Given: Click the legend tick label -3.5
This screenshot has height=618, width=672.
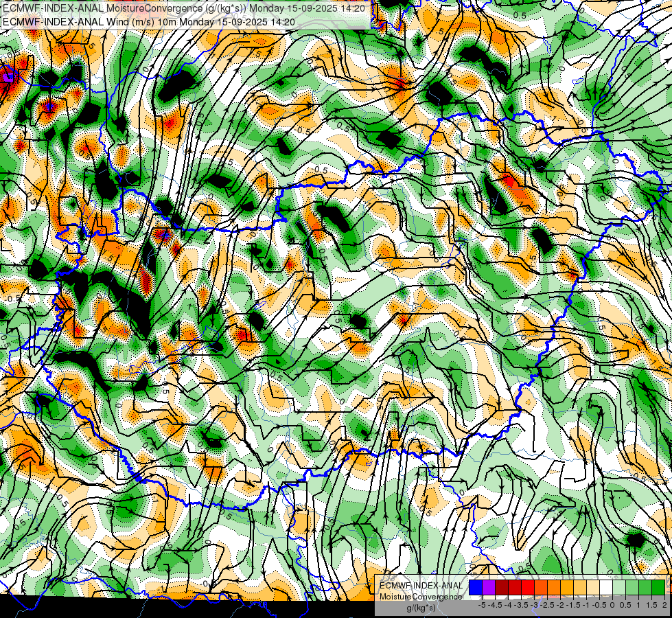Looking at the screenshot, I should tap(522, 605).
